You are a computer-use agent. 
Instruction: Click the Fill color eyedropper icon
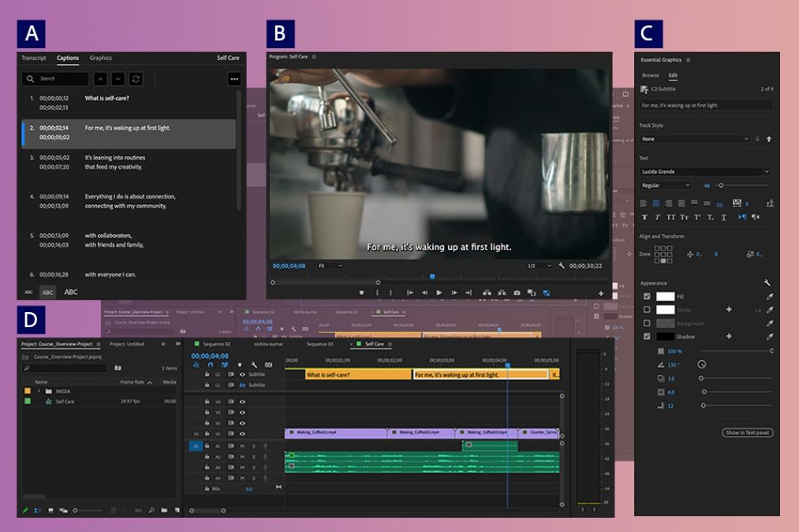(x=768, y=296)
